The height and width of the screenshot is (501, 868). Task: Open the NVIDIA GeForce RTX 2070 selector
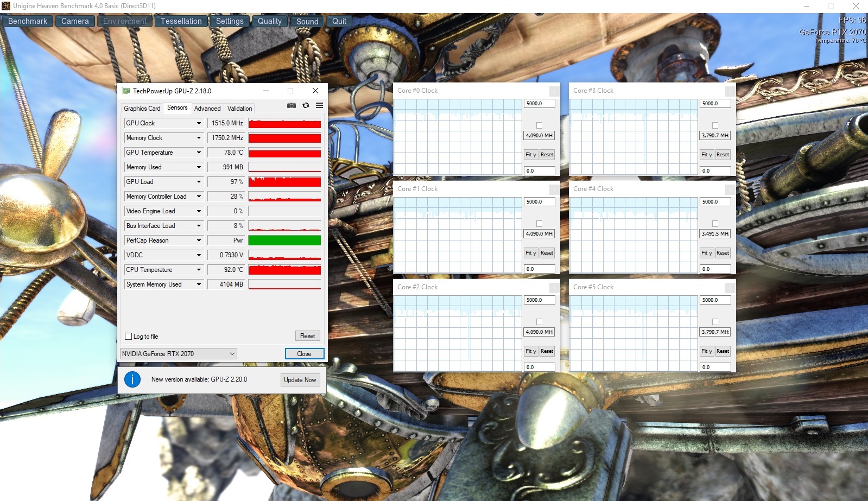click(179, 354)
